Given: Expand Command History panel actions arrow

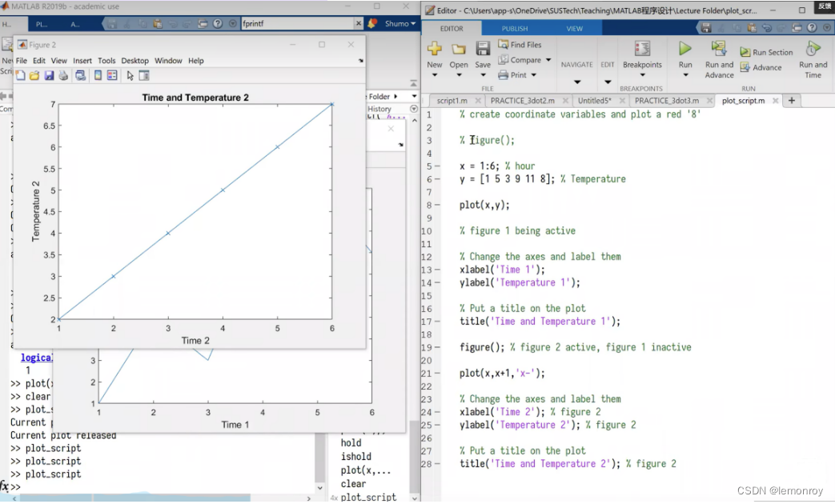Looking at the screenshot, I should coord(414,109).
